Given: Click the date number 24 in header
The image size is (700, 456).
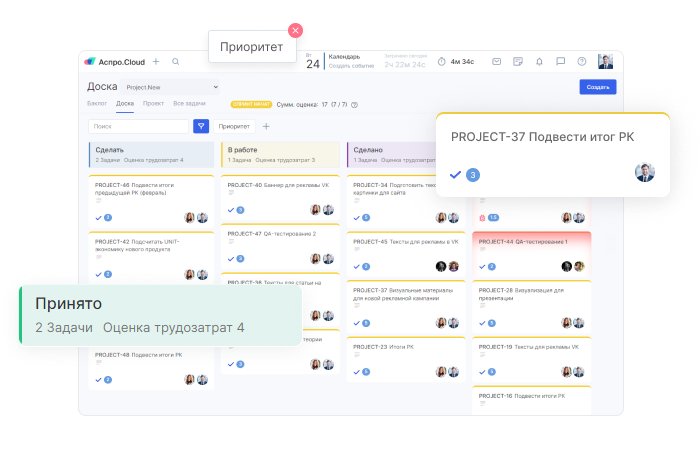Looking at the screenshot, I should click(x=313, y=64).
